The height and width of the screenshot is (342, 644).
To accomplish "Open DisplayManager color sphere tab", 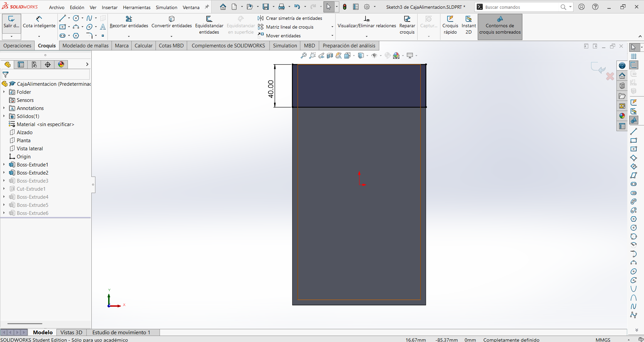I will 61,65.
